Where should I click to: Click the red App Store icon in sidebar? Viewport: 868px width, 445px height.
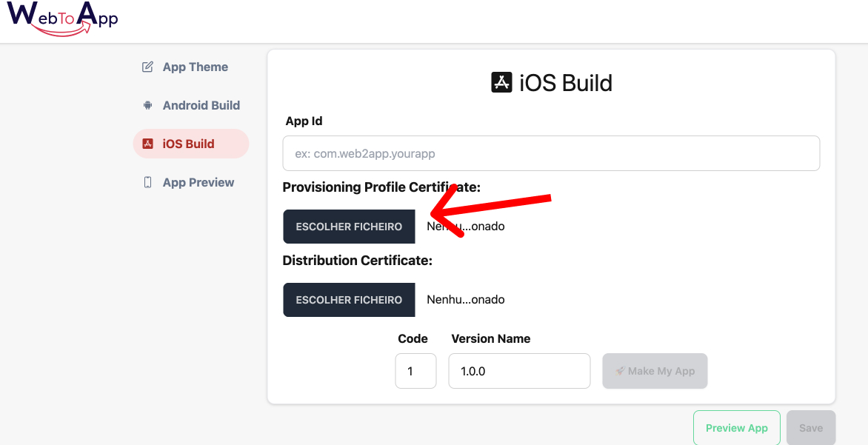click(147, 144)
